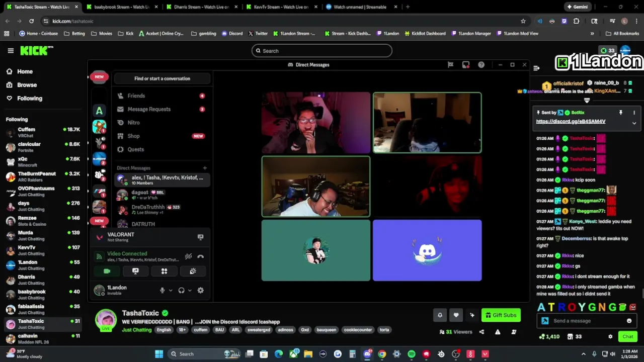Screen dimensions: 644x362
Task: Toggle noise suppression icon beside Video Connected
Action: [x=188, y=256]
